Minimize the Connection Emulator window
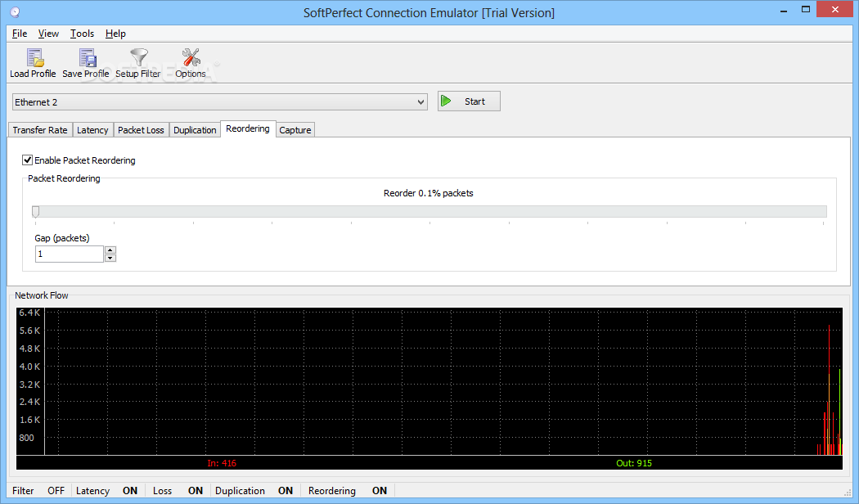Image resolution: width=859 pixels, height=504 pixels. tap(784, 11)
